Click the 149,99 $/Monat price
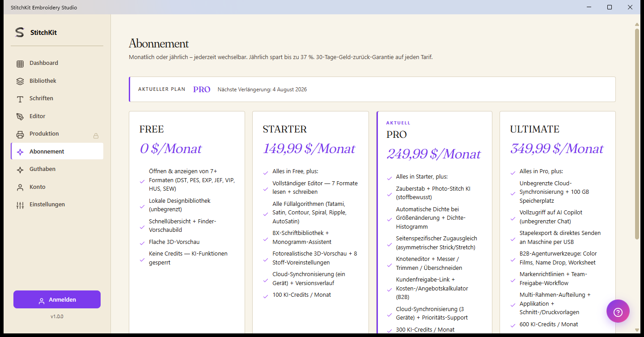This screenshot has height=337, width=644. pyautogui.click(x=309, y=149)
